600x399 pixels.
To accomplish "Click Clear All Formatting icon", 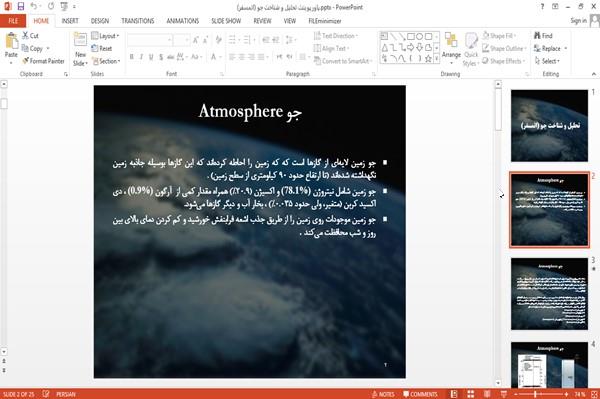I will [x=218, y=40].
